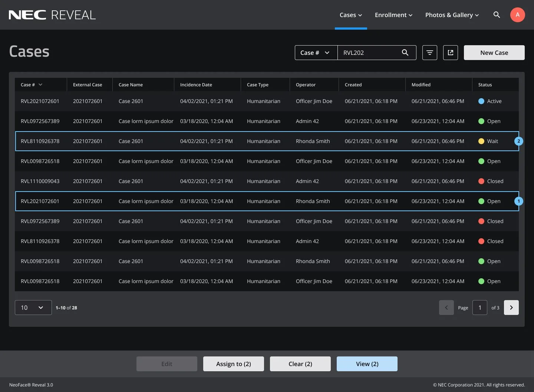Open the filter options icon
The image size is (534, 392).
[430, 53]
